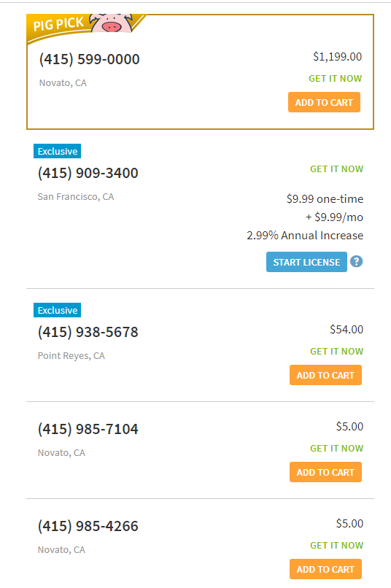Click Get It Now for (415) 985-7104

pyautogui.click(x=336, y=448)
